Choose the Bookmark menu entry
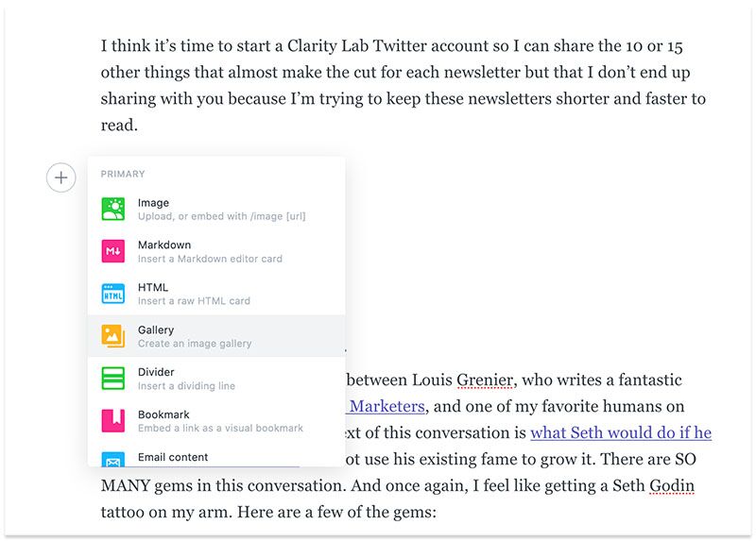 216,421
